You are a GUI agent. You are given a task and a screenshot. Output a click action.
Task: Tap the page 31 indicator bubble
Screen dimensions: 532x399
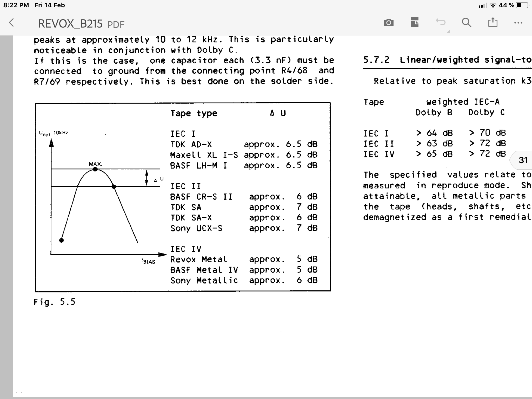click(x=523, y=160)
